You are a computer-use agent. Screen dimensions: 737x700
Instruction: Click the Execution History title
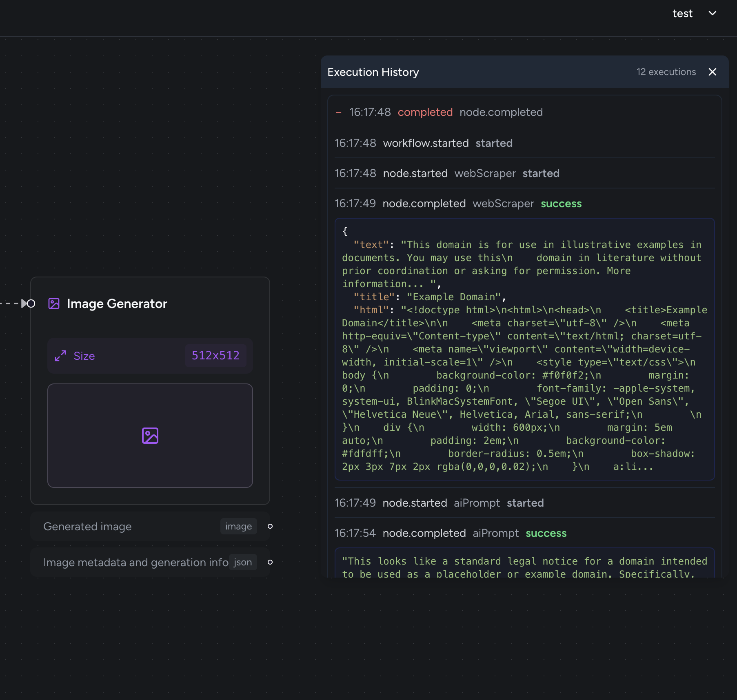point(373,72)
